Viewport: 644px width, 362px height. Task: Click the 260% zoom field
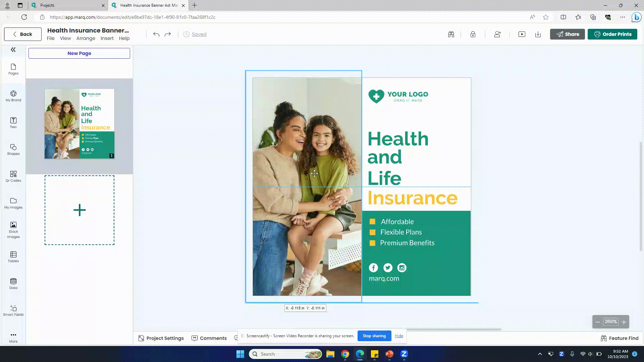point(611,322)
